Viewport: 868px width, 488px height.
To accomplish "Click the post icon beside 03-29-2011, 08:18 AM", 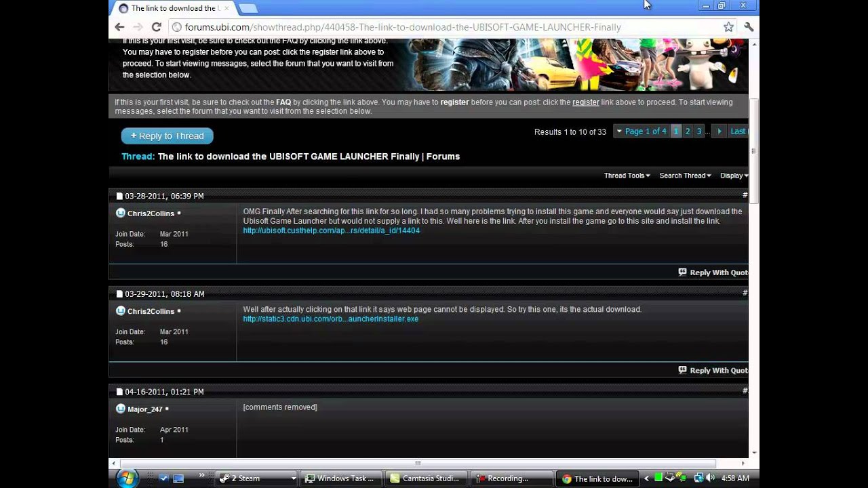I will coord(119,294).
